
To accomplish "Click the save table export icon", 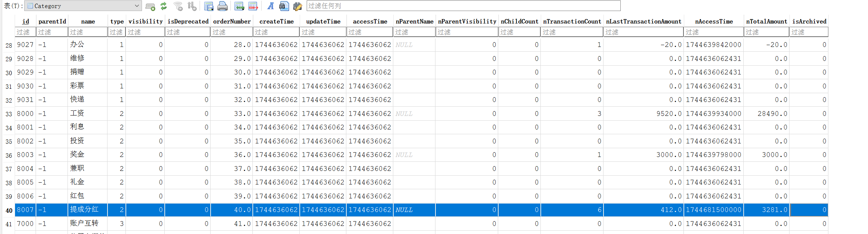I will [x=209, y=6].
